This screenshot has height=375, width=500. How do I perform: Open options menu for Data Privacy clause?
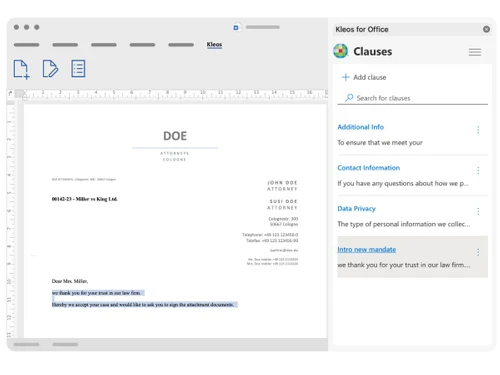tap(478, 211)
